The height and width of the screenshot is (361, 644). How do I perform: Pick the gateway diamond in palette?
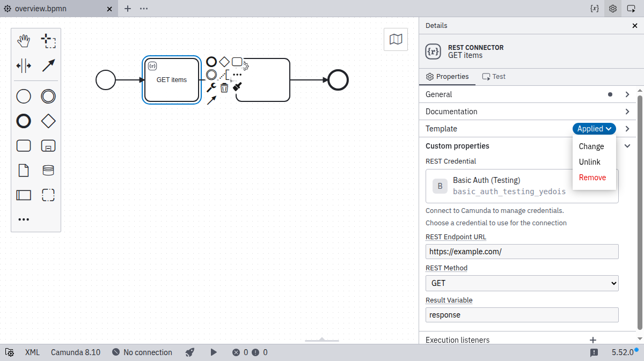(x=48, y=121)
